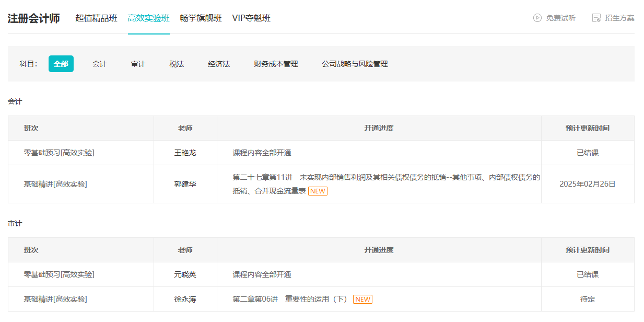Choose the 税法 subject filter
Image resolution: width=644 pixels, height=322 pixels.
tap(177, 64)
